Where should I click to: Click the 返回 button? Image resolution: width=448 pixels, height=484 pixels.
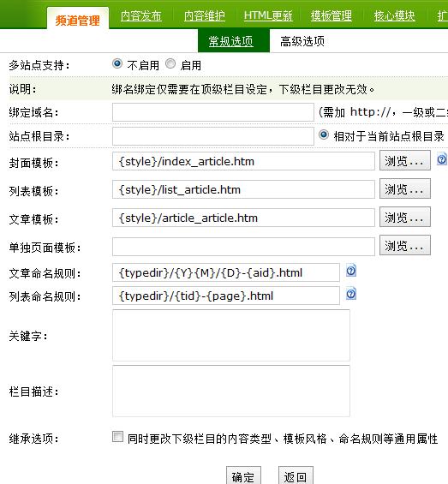296,476
